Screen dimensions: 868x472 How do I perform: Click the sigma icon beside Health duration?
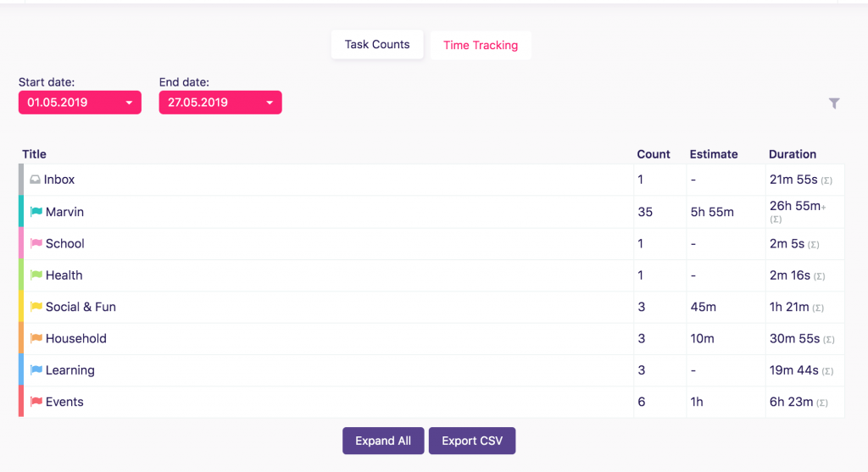coord(820,276)
